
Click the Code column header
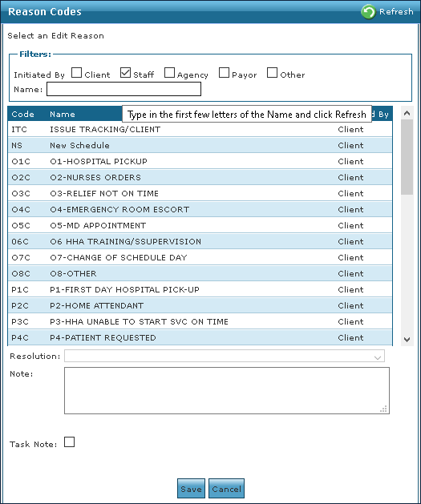click(22, 114)
